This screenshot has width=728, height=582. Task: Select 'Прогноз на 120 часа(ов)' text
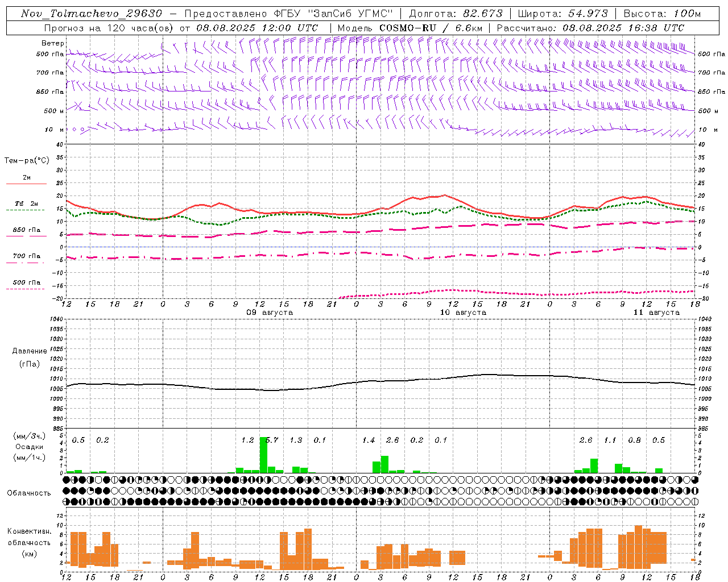coord(110,28)
